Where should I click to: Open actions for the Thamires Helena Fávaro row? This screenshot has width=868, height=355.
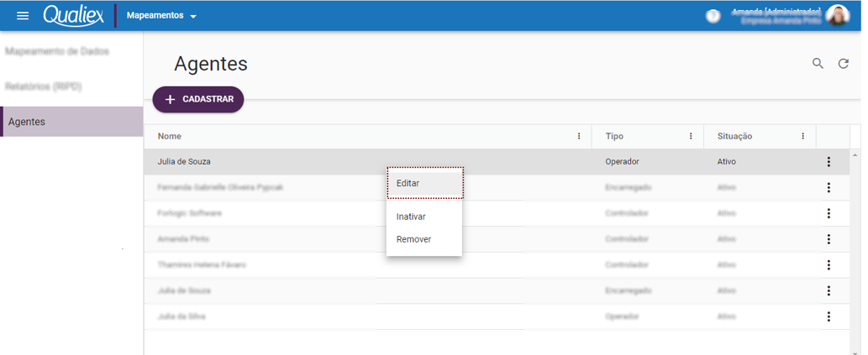829,265
